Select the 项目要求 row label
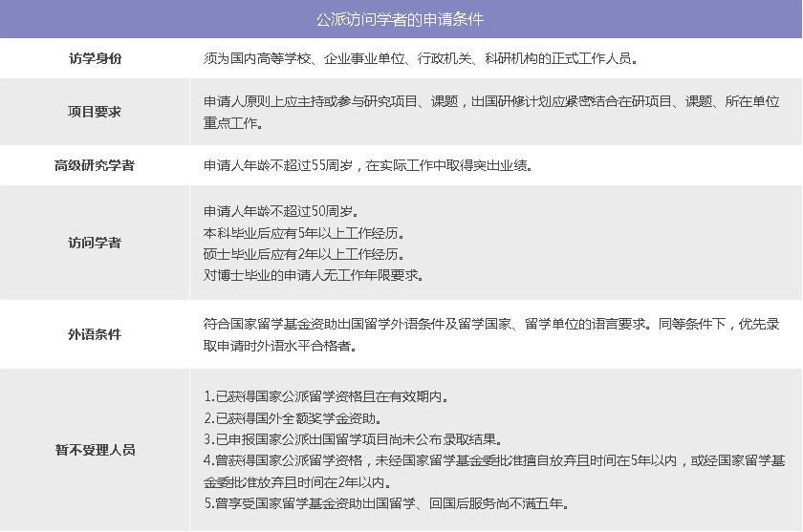 (95, 112)
